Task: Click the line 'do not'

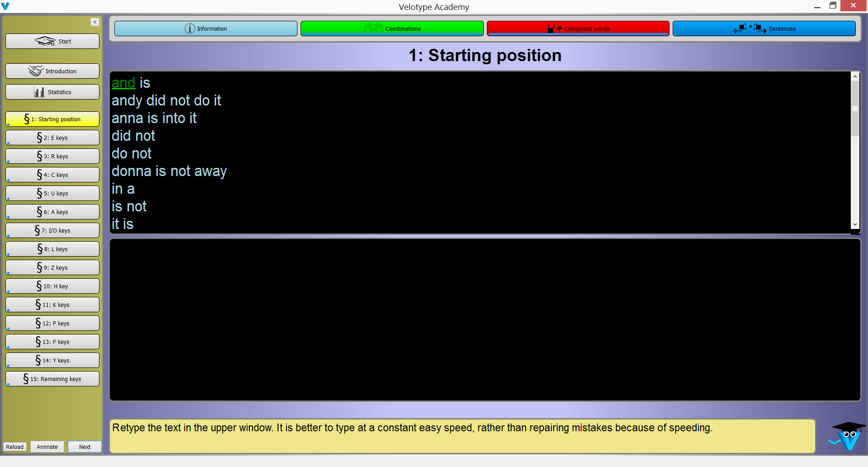Action: tap(132, 153)
